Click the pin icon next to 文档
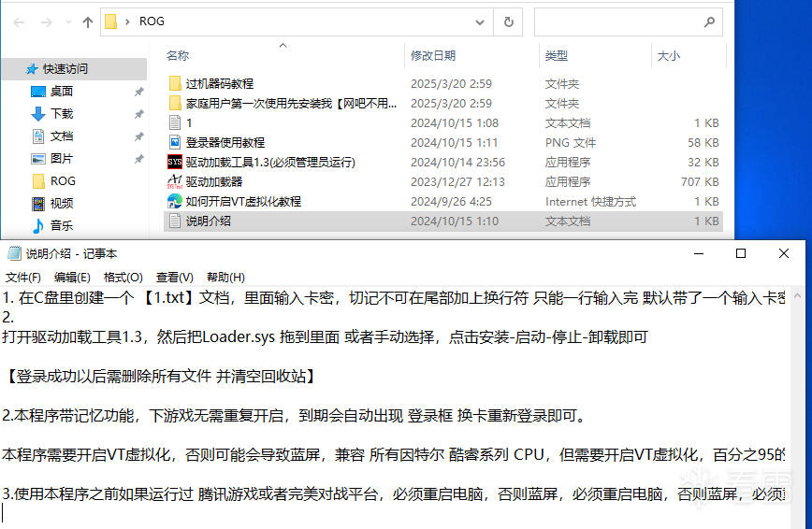The height and width of the screenshot is (529, 812). coord(138,136)
